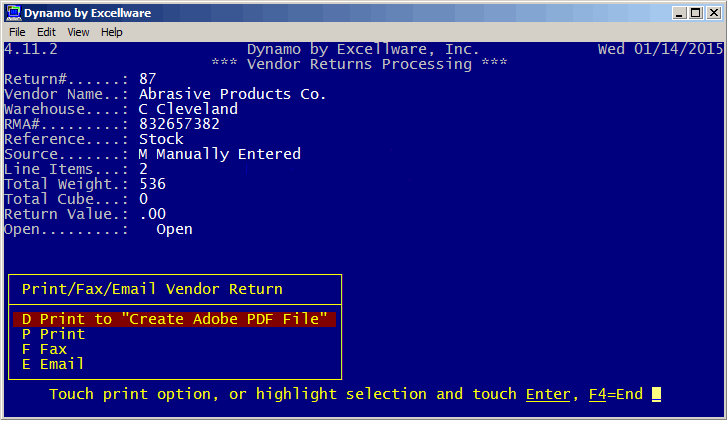Screen dimensions: 728x421
Task: Open the Help menu
Action: (x=111, y=32)
